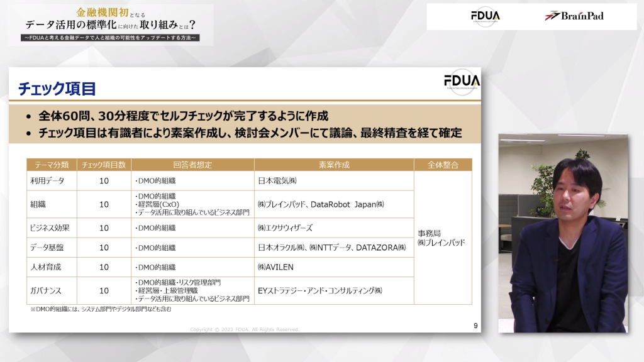Select the "㈱エクサウィザーズ" cell

point(334,228)
